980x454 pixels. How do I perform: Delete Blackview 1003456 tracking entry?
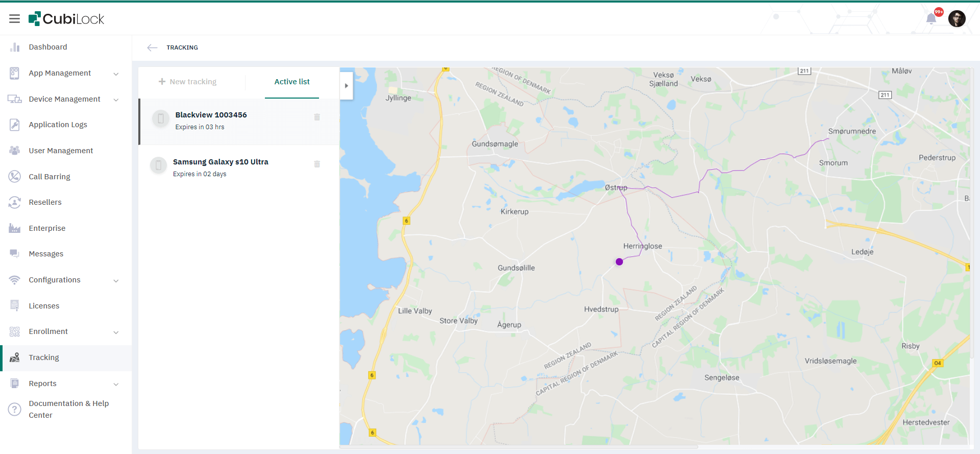click(317, 117)
